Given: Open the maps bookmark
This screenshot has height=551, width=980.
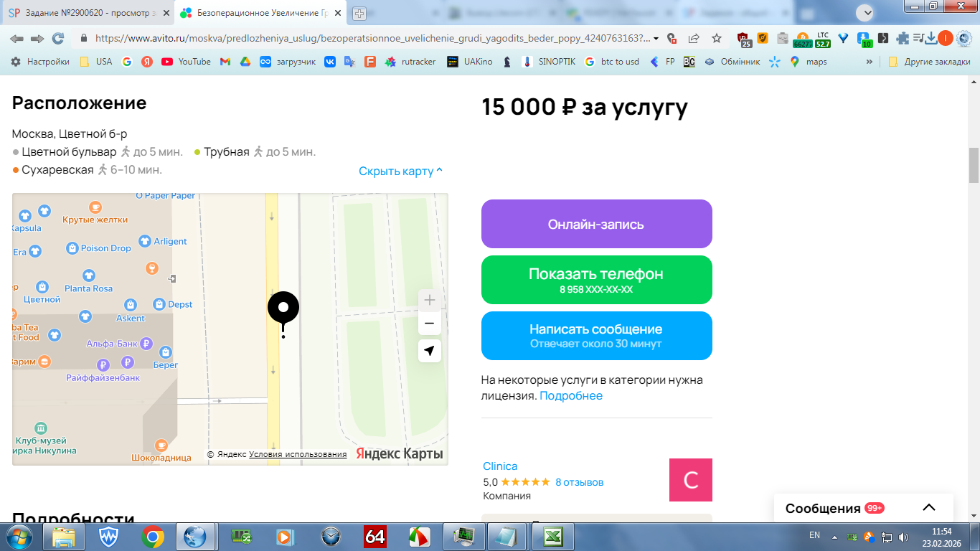Looking at the screenshot, I should (x=808, y=62).
